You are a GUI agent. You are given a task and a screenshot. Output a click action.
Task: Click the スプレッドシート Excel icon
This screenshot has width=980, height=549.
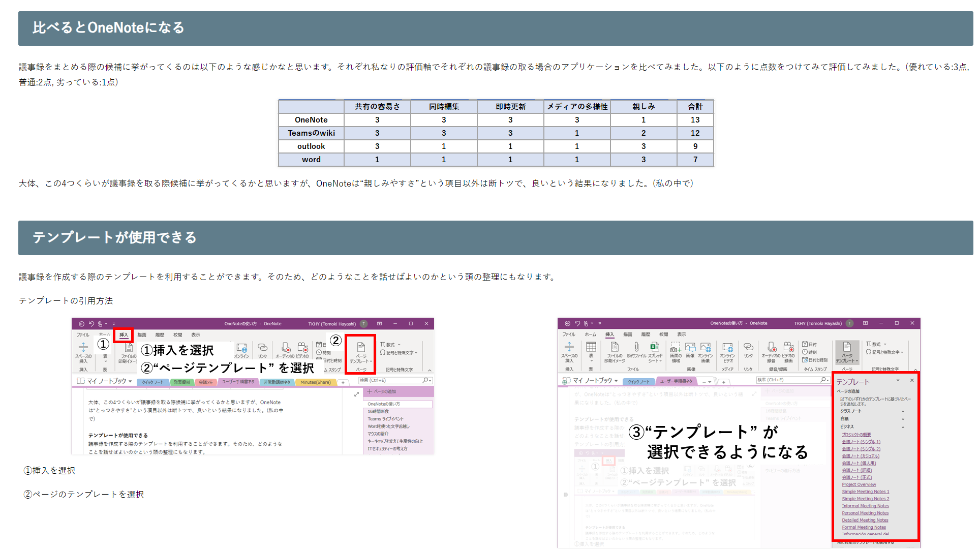click(655, 348)
